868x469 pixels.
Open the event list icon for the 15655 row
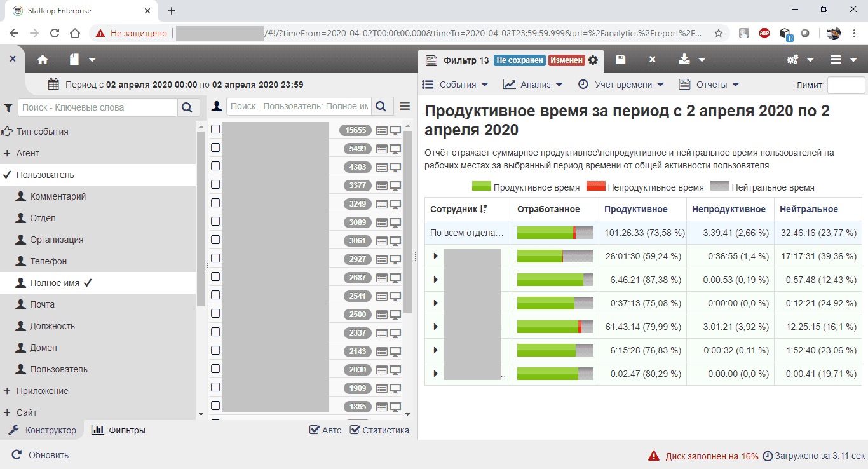pyautogui.click(x=382, y=130)
